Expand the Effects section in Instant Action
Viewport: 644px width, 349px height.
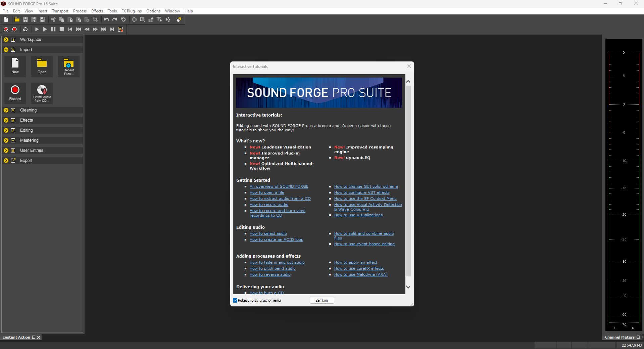(6, 120)
